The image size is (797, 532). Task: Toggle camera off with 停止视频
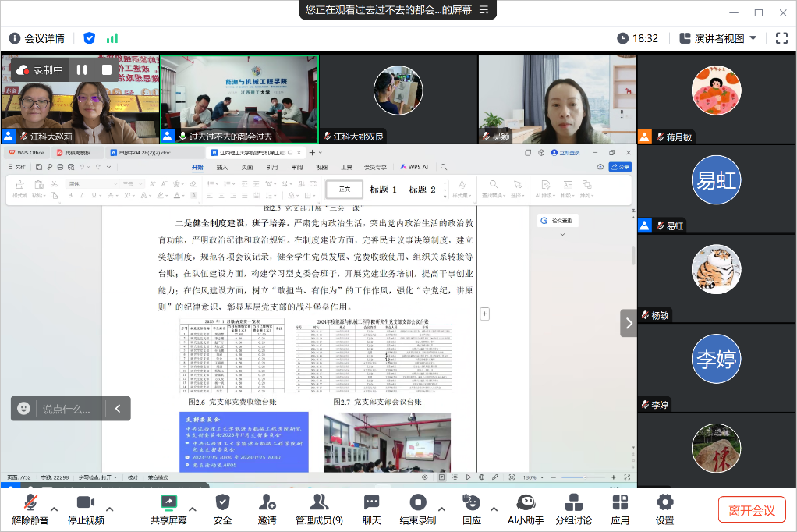85,509
